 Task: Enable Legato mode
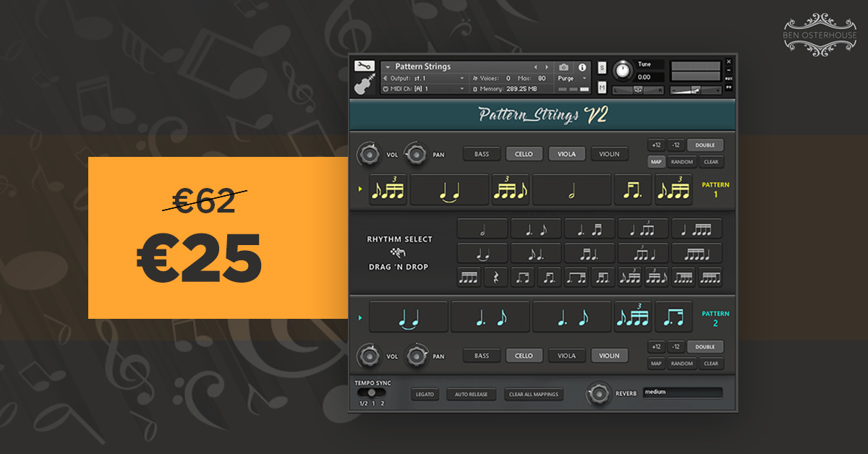(425, 395)
